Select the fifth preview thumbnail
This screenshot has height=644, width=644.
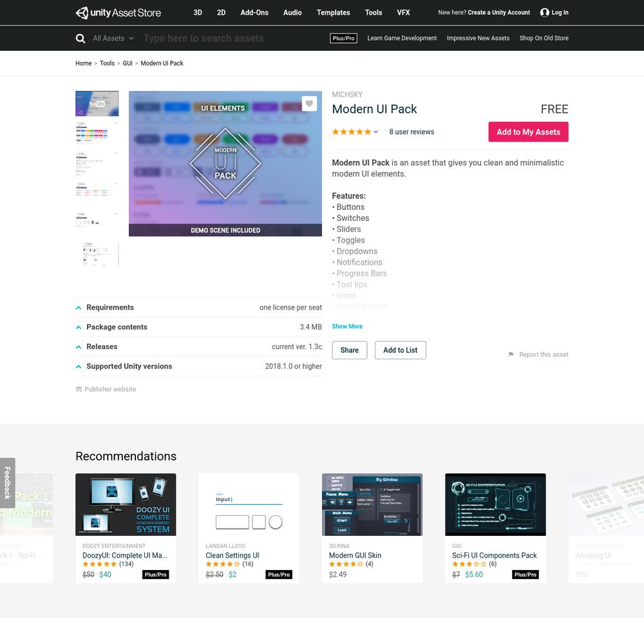[x=97, y=224]
